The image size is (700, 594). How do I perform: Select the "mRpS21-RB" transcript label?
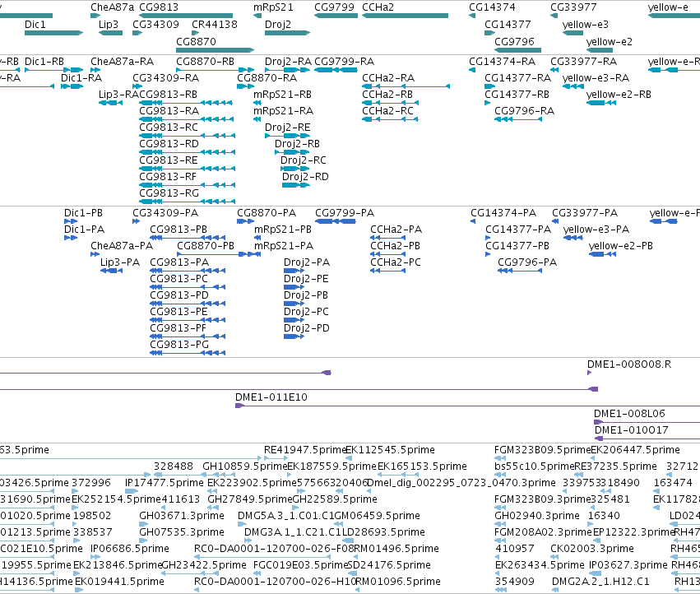(282, 95)
